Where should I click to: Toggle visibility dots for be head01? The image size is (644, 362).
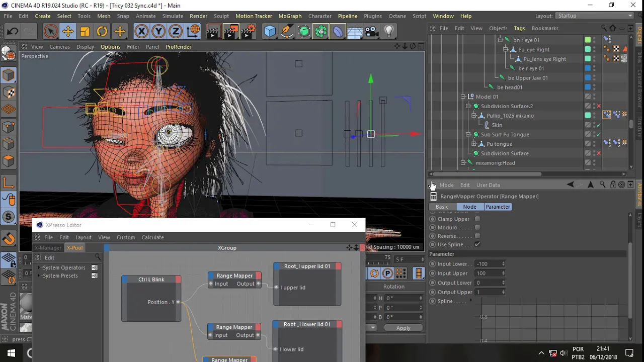594,87
